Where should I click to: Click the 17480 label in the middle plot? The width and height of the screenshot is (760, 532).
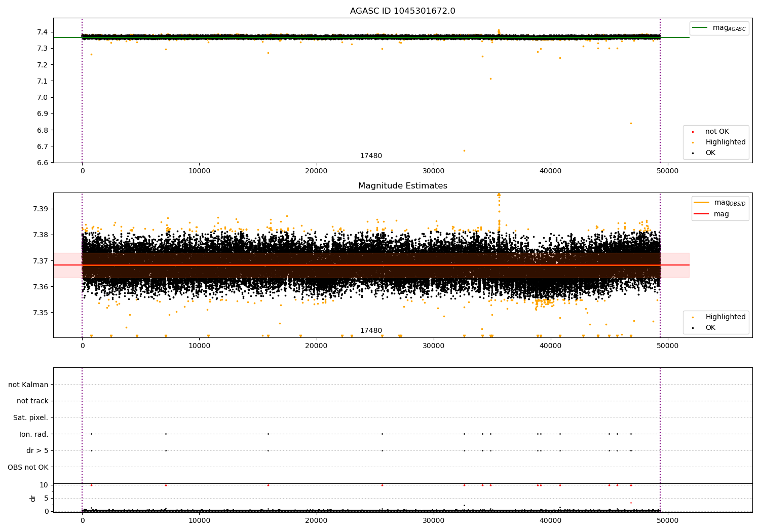[x=371, y=331]
